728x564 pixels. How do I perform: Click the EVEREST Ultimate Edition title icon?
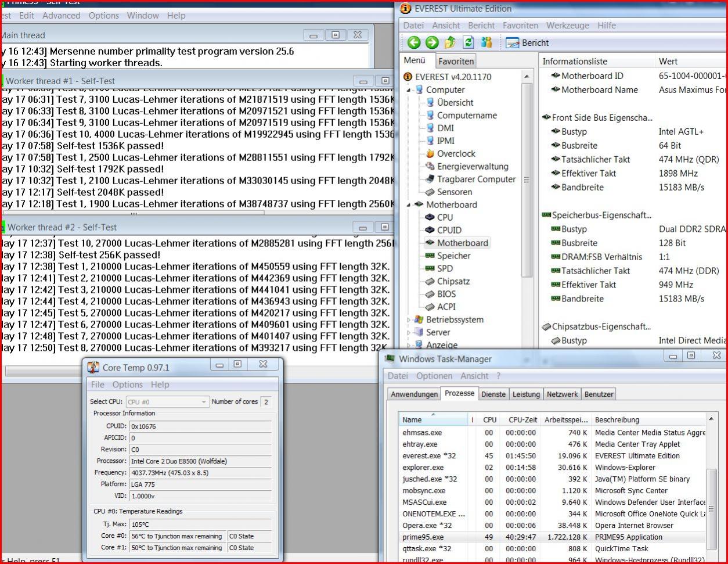[x=406, y=9]
